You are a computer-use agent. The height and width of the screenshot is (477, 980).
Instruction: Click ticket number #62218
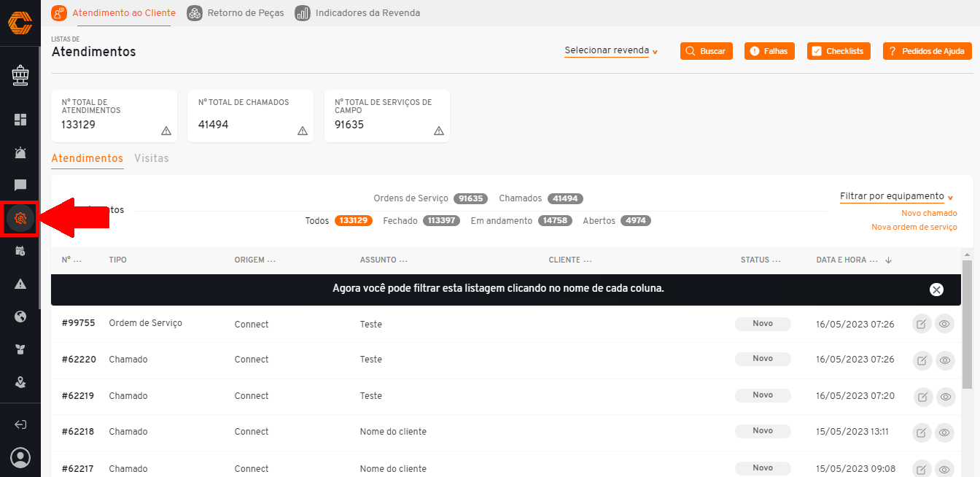(x=78, y=432)
